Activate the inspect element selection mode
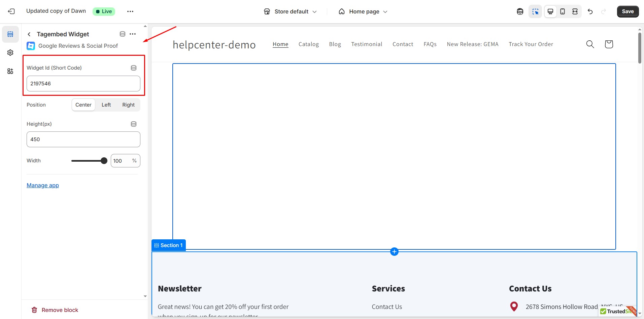The width and height of the screenshot is (644, 319). (535, 11)
